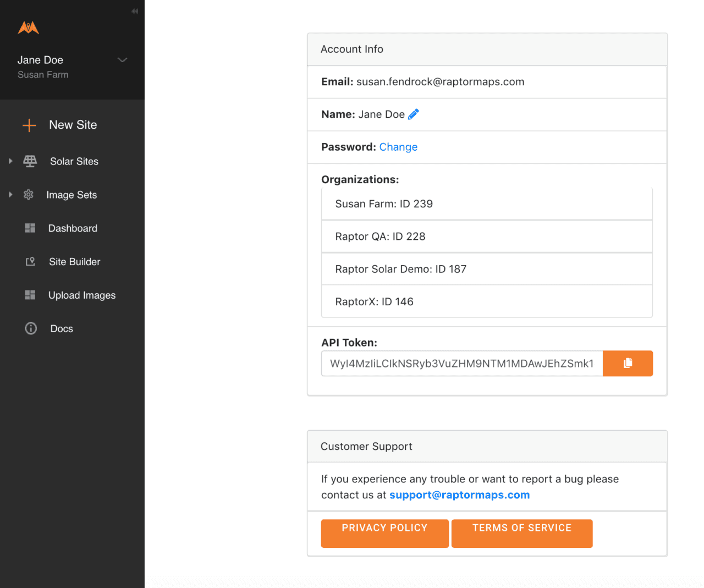Select the Raptor Solar Demo: ID 187 organization
The width and height of the screenshot is (704, 588).
tap(487, 269)
